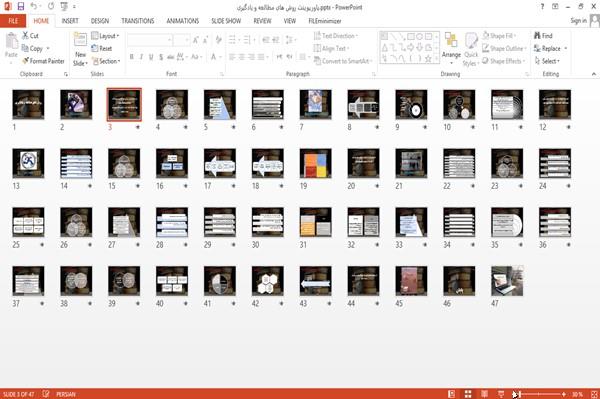Select slide 47 thumbnail
Screen dimensions: 600x399
507,281
